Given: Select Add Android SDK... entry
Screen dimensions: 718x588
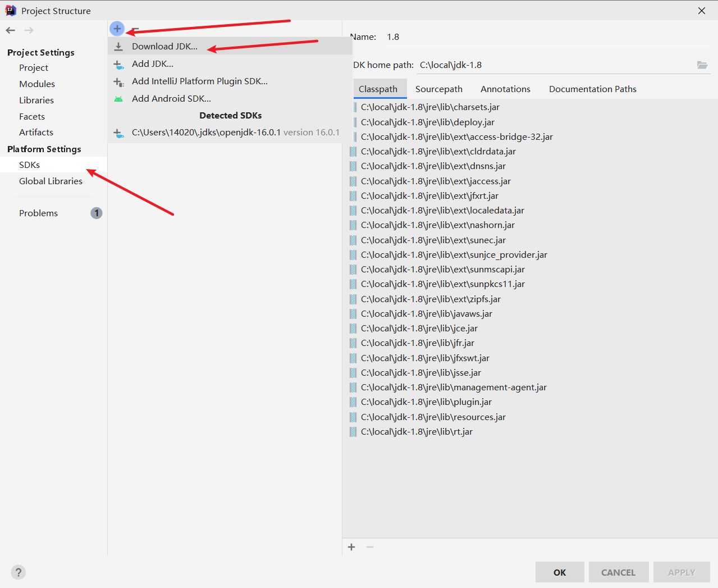Looking at the screenshot, I should (230, 99).
